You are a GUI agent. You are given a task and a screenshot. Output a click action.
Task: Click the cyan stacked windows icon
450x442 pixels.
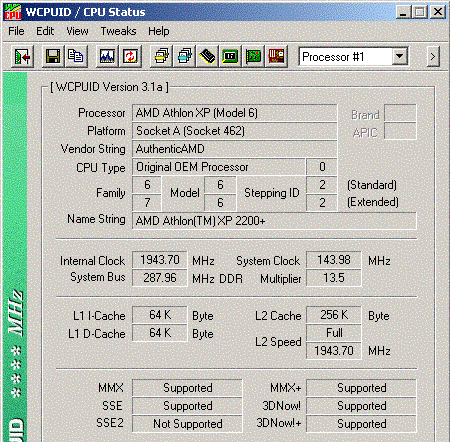184,57
